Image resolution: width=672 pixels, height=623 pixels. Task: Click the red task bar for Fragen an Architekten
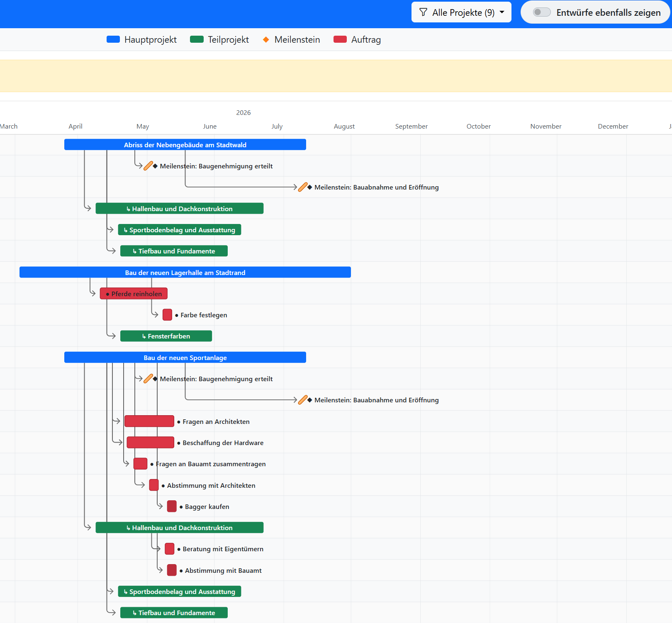pos(149,421)
